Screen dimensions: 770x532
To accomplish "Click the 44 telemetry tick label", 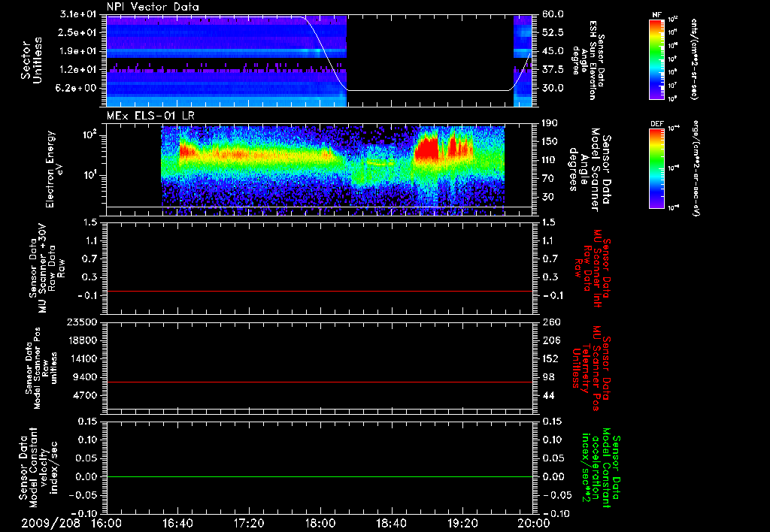I will [548, 395].
